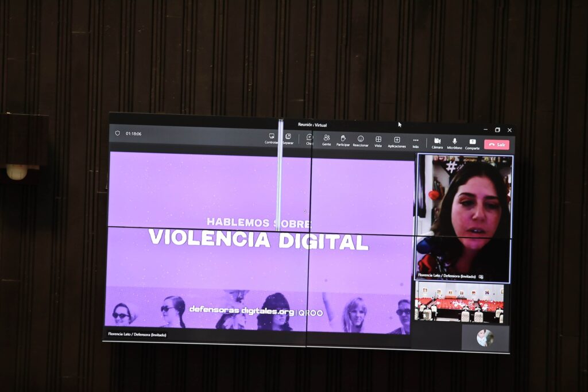588x392 pixels.
Task: Show the Gente participants list
Action: coord(327,140)
